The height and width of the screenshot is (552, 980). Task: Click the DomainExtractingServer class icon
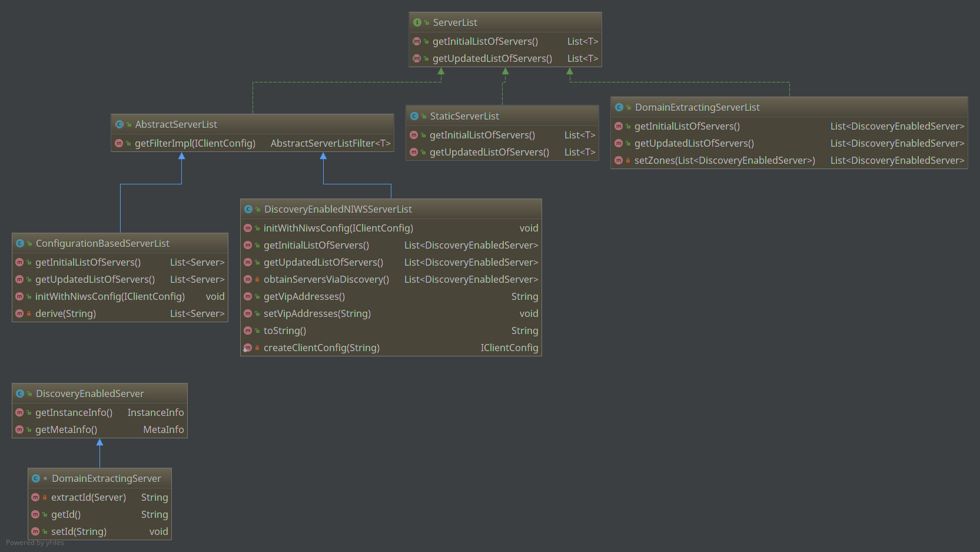[36, 478]
